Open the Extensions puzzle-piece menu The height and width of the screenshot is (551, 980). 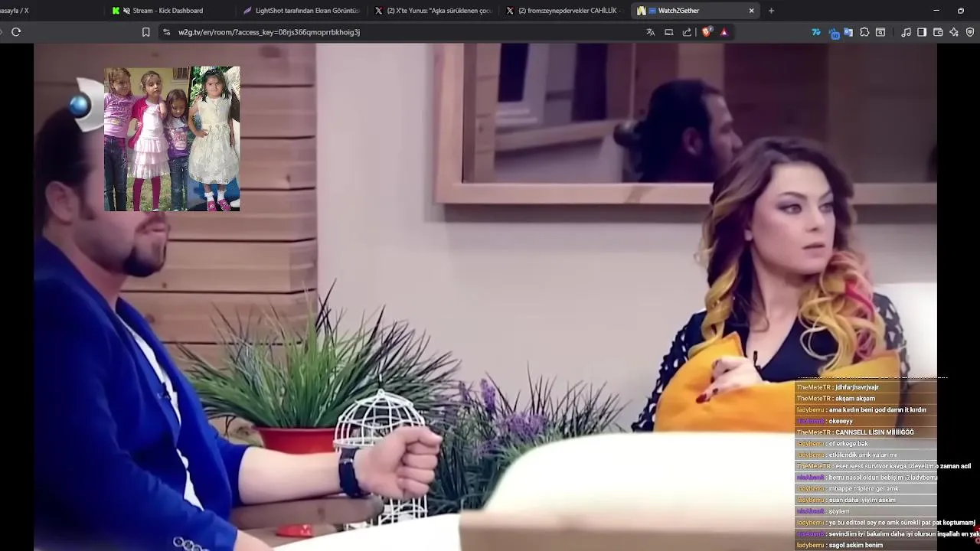click(x=864, y=32)
